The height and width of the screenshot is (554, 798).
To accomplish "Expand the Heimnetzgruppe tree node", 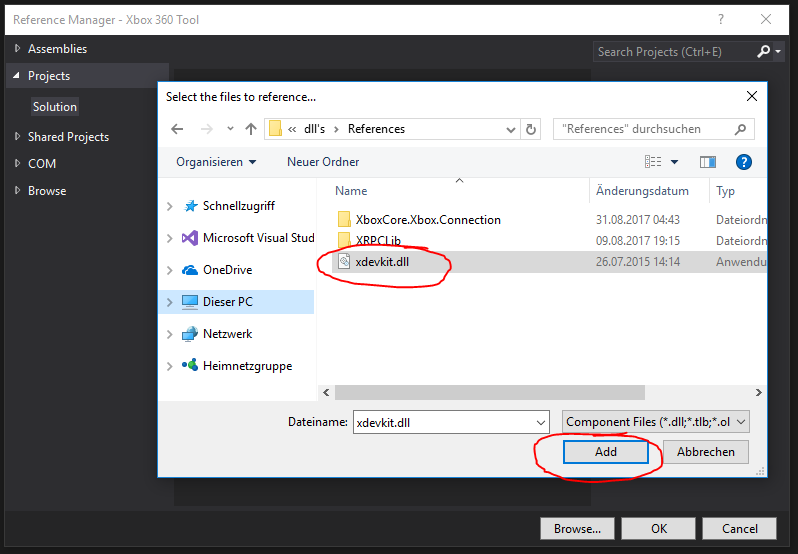I will pos(169,366).
